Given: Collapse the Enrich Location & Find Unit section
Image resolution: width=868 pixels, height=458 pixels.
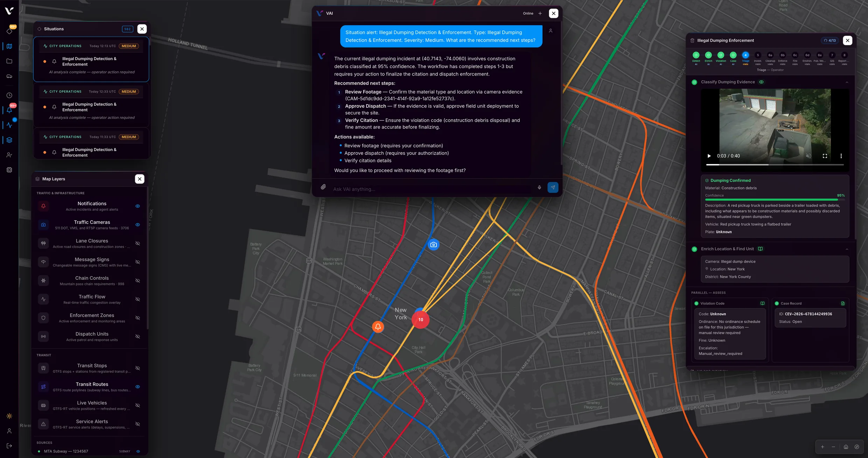Looking at the screenshot, I should pos(847,249).
